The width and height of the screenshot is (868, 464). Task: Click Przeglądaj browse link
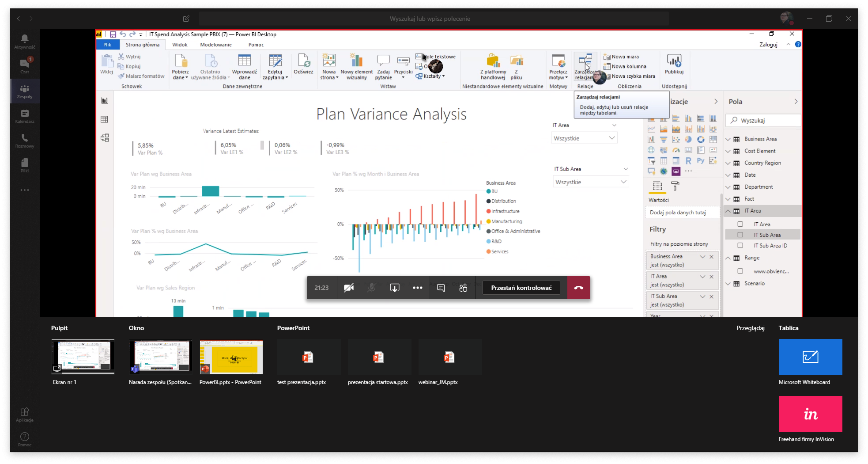coord(750,328)
